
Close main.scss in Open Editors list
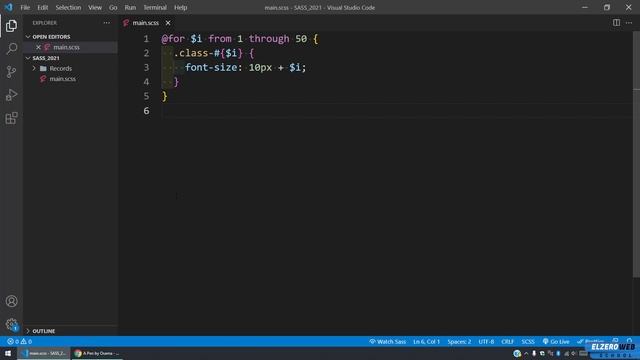click(x=38, y=47)
